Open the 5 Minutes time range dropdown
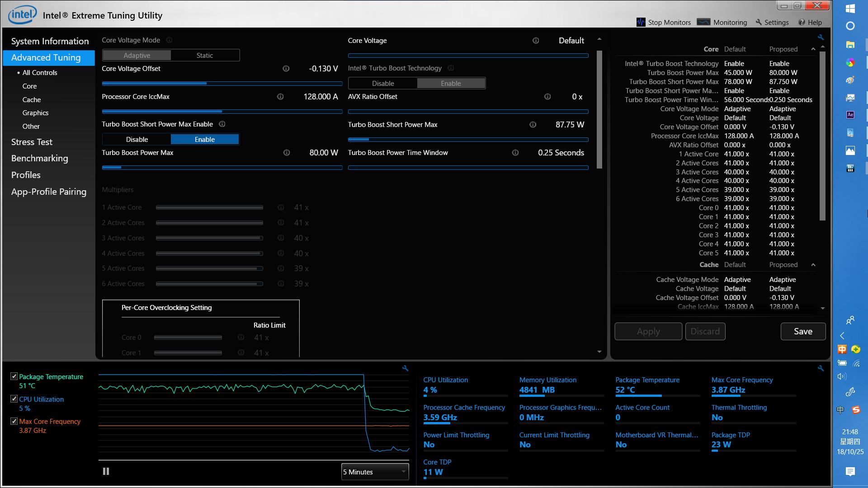The width and height of the screenshot is (868, 488). click(x=375, y=472)
